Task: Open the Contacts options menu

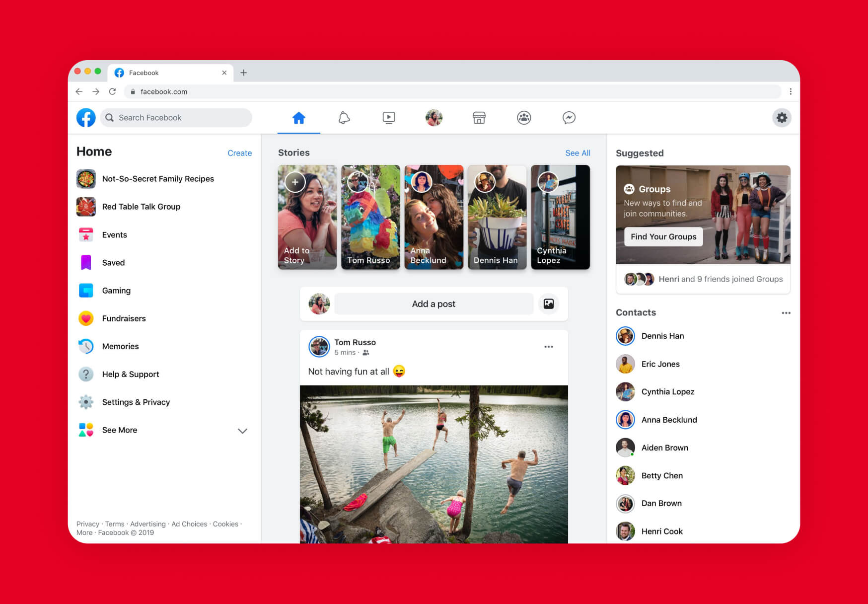Action: [786, 313]
